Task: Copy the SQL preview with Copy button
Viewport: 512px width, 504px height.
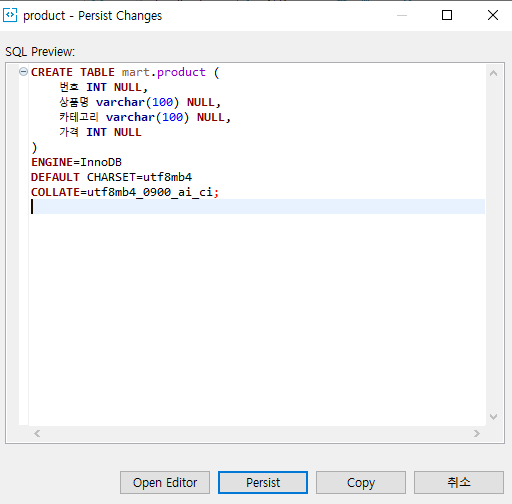Action: click(x=361, y=482)
